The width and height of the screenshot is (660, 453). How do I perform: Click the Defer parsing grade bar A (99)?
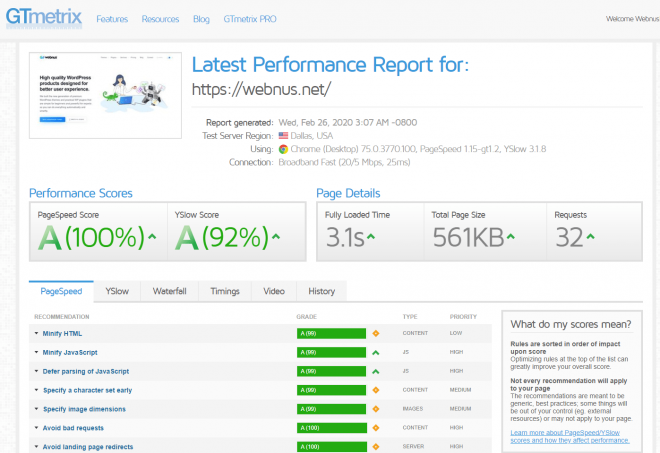(x=331, y=371)
